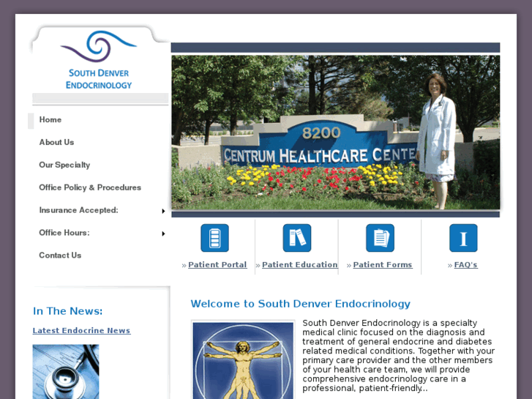This screenshot has width=532, height=399.
Task: Click the Centrum Healthcare Center banner photo
Action: coord(336,133)
